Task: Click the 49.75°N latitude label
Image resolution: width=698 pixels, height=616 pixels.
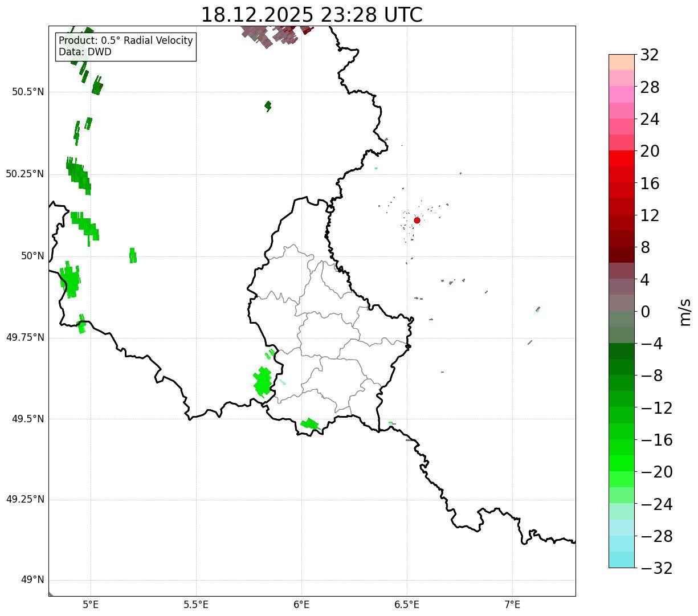Action: pos(25,337)
